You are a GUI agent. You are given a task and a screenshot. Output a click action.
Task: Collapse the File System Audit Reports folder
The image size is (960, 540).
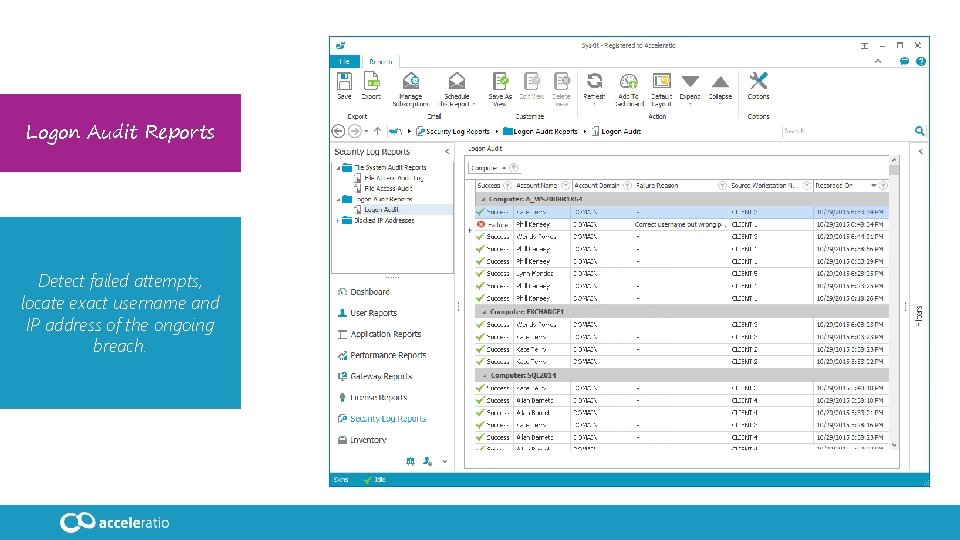pos(338,168)
